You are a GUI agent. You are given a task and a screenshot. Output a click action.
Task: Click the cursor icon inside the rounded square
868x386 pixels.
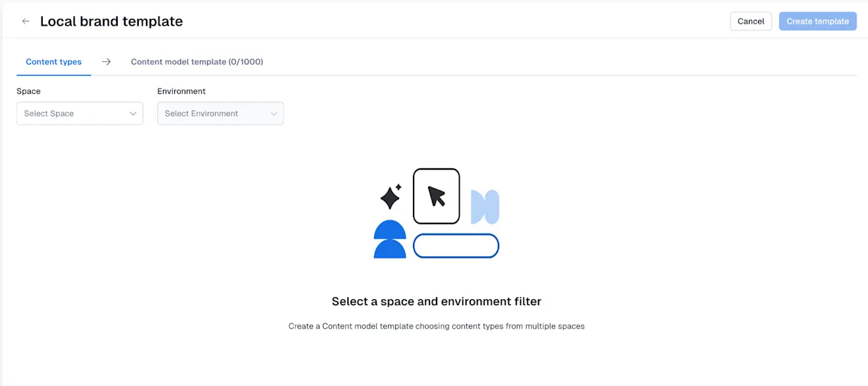pos(436,196)
